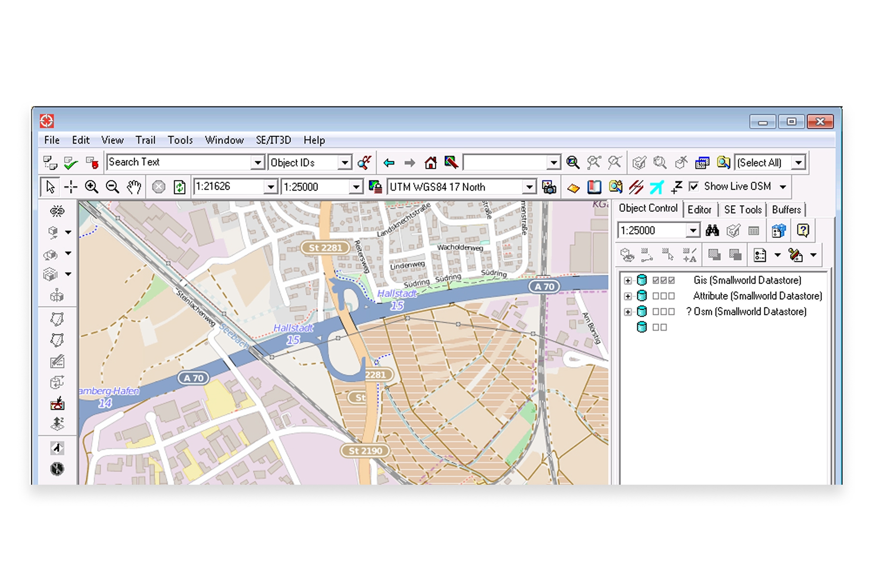This screenshot has height=588, width=873.
Task: Select the zoom in magnifier tool
Action: [91, 187]
